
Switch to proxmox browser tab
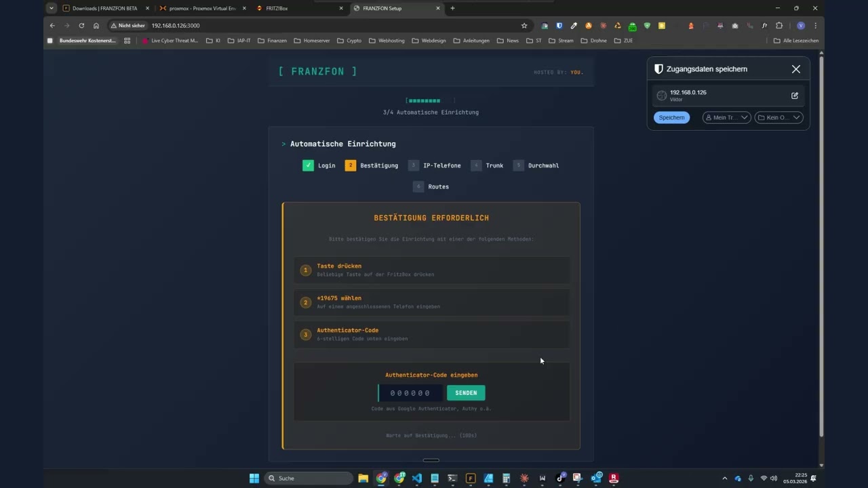pyautogui.click(x=201, y=8)
